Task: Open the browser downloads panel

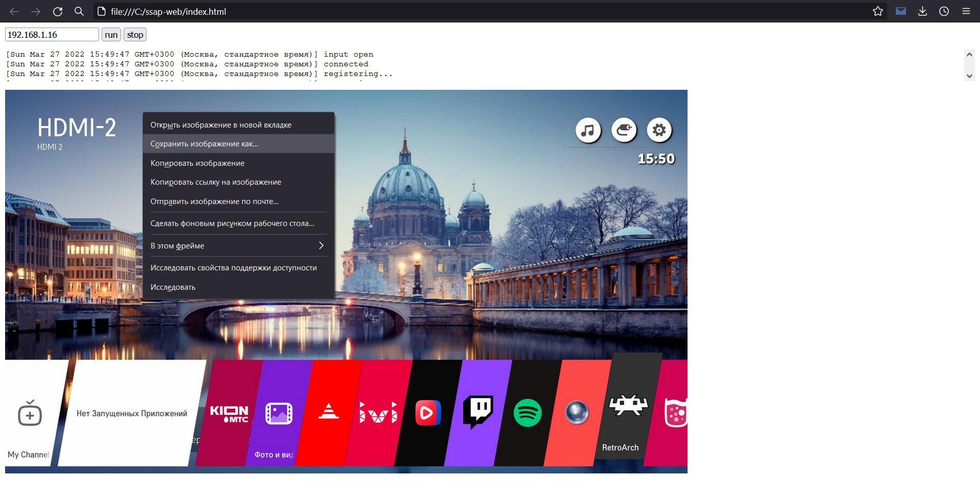Action: click(922, 11)
